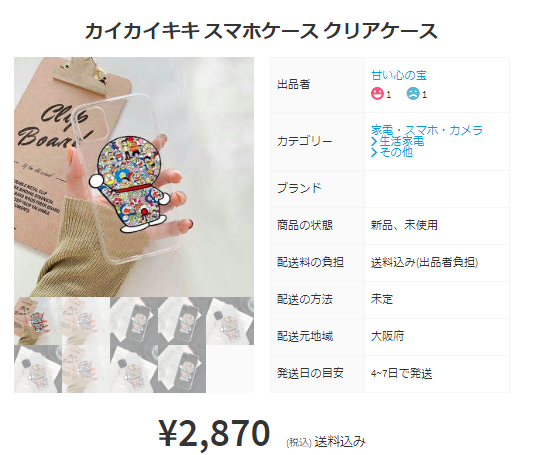
Task: Select second thumbnail in bottom row
Action: point(86,369)
